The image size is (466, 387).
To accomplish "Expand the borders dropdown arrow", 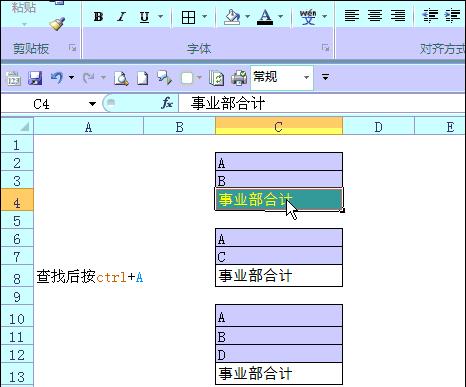I will point(205,16).
